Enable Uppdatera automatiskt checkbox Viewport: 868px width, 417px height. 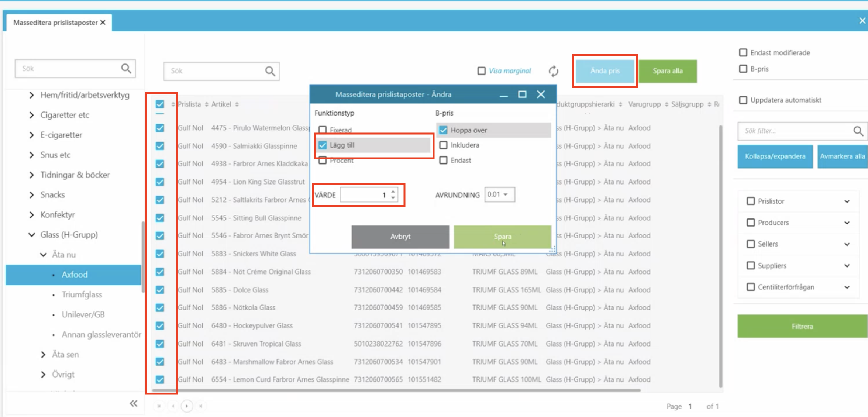coord(743,100)
